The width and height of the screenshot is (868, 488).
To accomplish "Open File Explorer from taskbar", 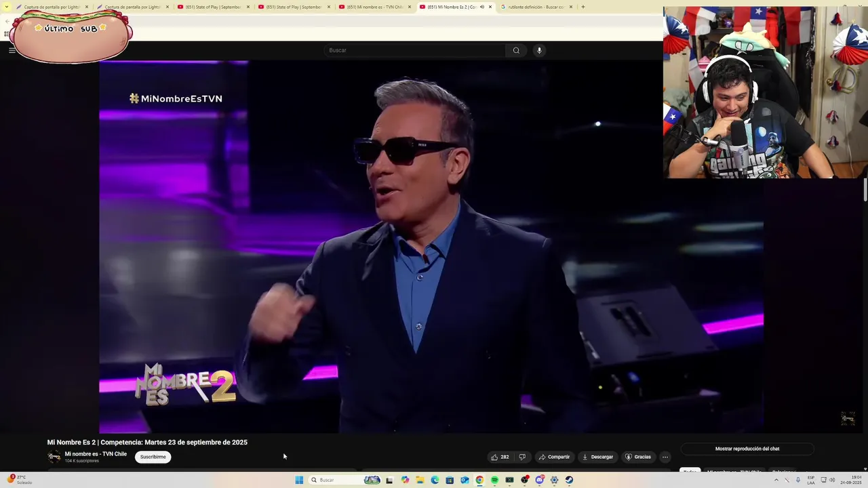I will click(420, 480).
